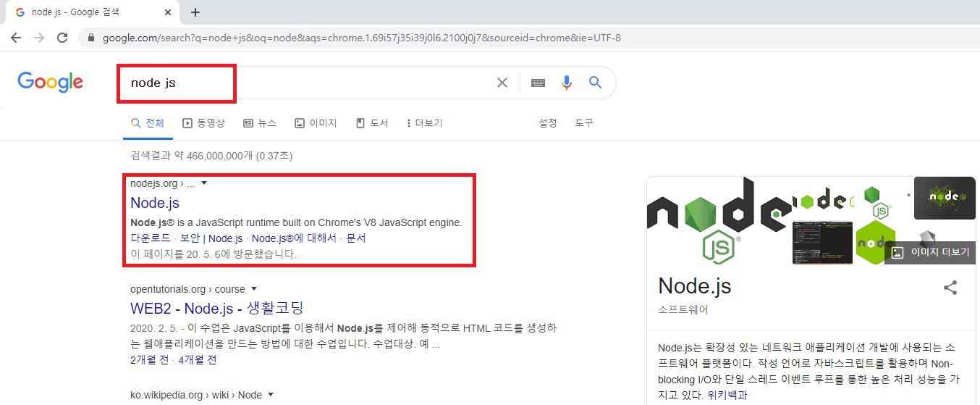Open the Node.js result title link
The image size is (980, 405).
click(x=155, y=203)
